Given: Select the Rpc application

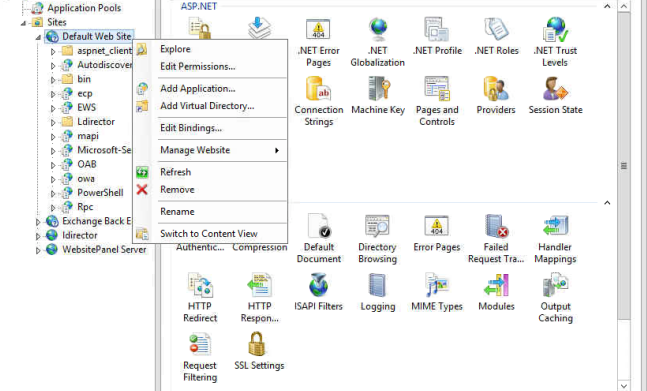Looking at the screenshot, I should pos(85,207).
